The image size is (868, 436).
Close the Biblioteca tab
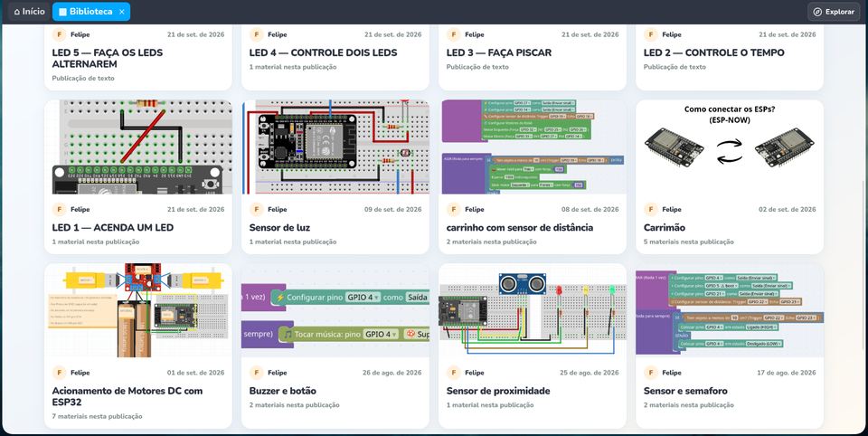(122, 12)
